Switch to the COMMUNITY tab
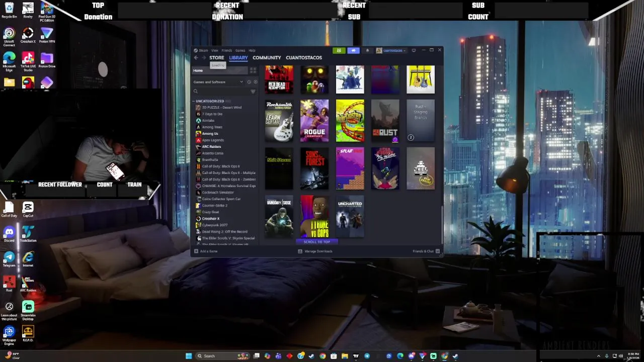The width and height of the screenshot is (644, 362). point(267,58)
